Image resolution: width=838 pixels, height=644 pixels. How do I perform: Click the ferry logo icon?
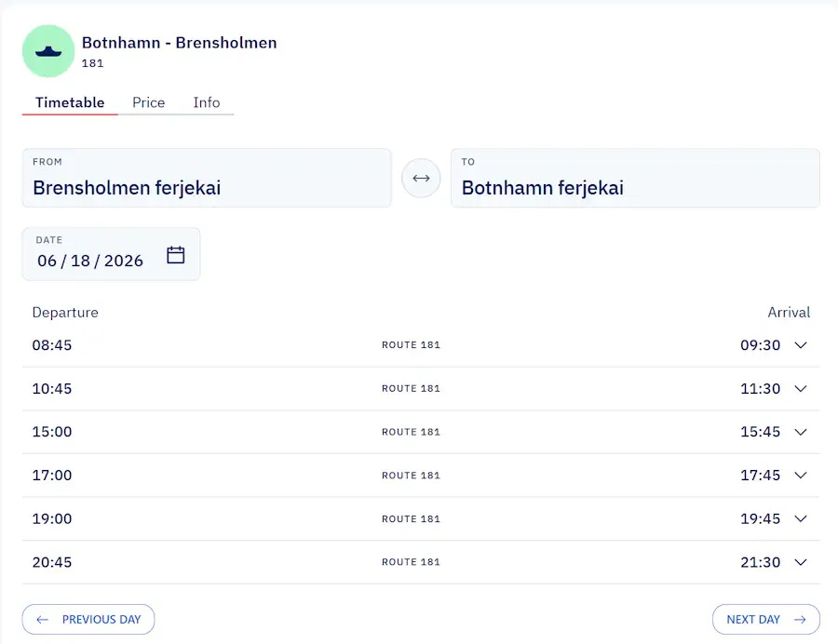(x=48, y=51)
